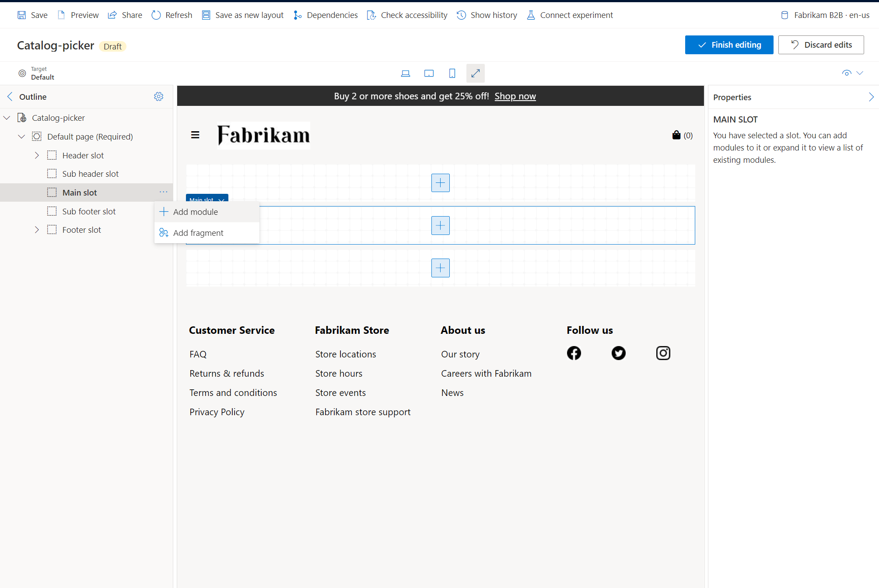Click the Preview icon in toolbar
The image size is (879, 588).
[x=62, y=14]
